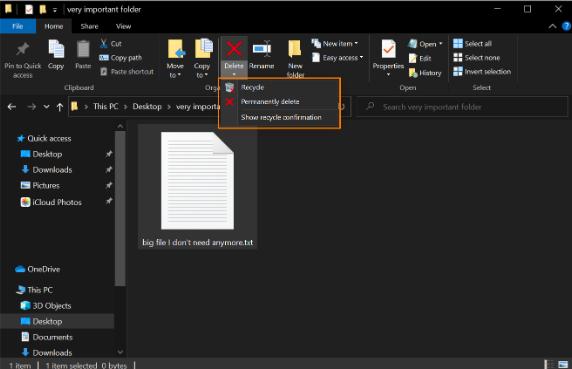This screenshot has height=369, width=572.
Task: Click the Paste clipboard icon
Action: tap(83, 49)
